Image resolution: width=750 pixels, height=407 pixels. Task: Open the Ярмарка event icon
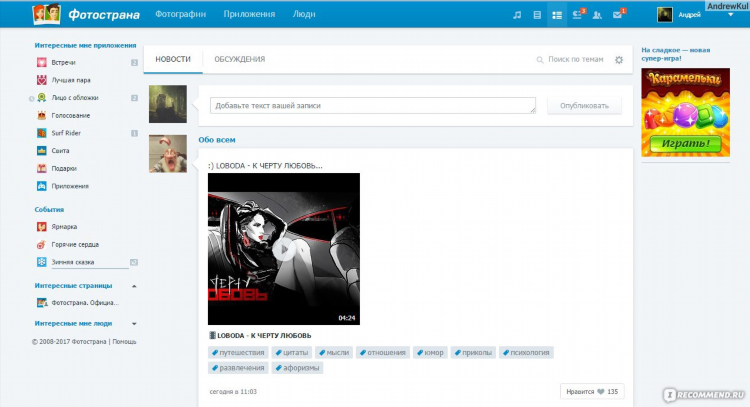(x=42, y=227)
